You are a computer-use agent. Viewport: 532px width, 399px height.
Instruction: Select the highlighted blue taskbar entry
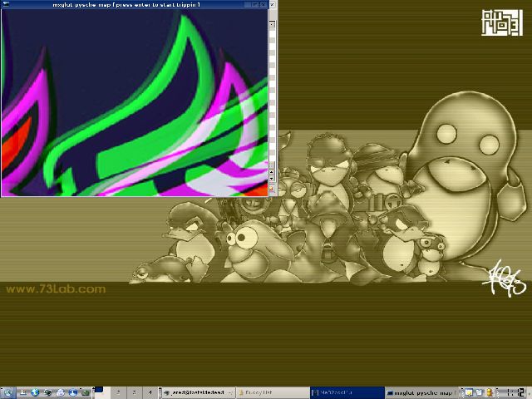[x=347, y=392]
